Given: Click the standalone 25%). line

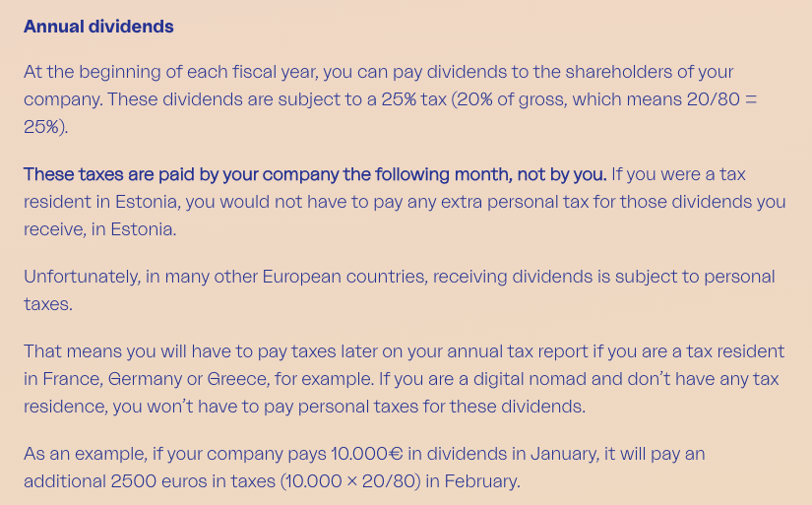Looking at the screenshot, I should click(45, 126).
